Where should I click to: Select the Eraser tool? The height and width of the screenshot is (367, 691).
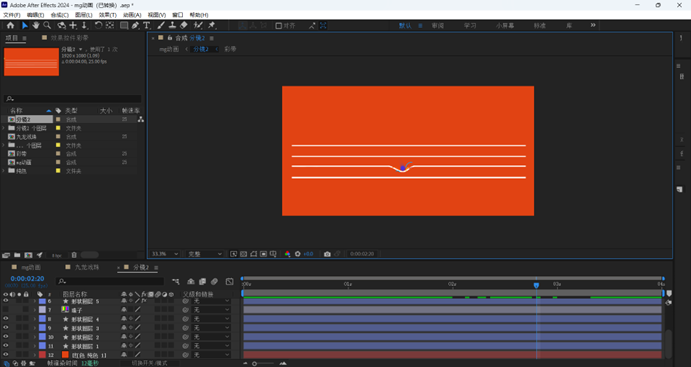pyautogui.click(x=184, y=26)
